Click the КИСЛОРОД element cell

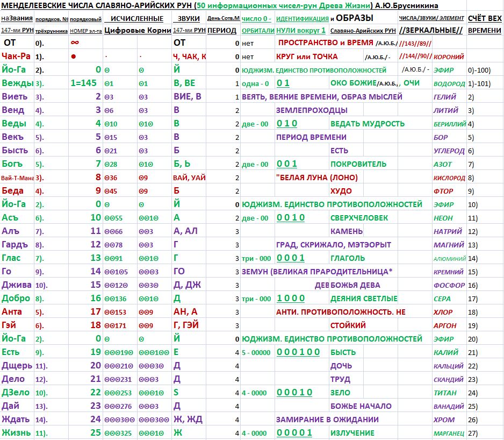[449, 178]
